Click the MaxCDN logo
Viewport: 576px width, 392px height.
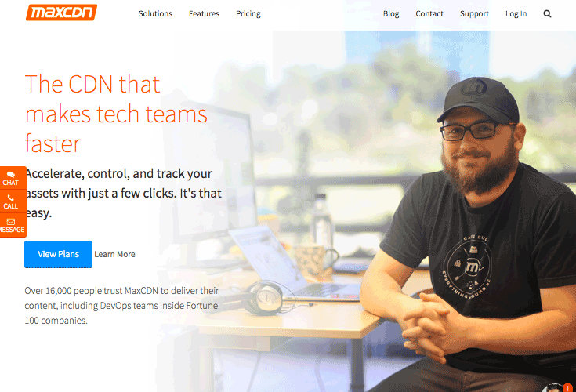tap(61, 13)
